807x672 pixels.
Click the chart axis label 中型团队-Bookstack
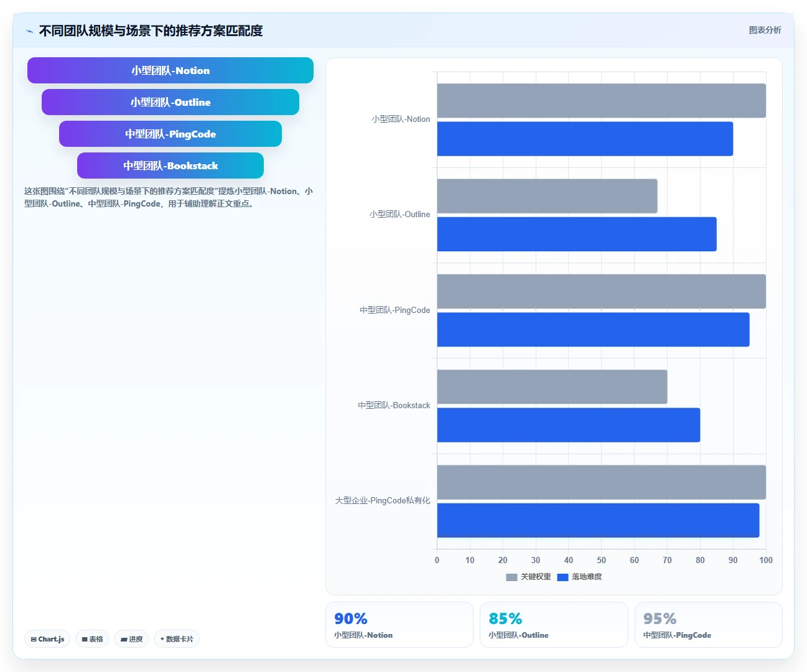394,405
